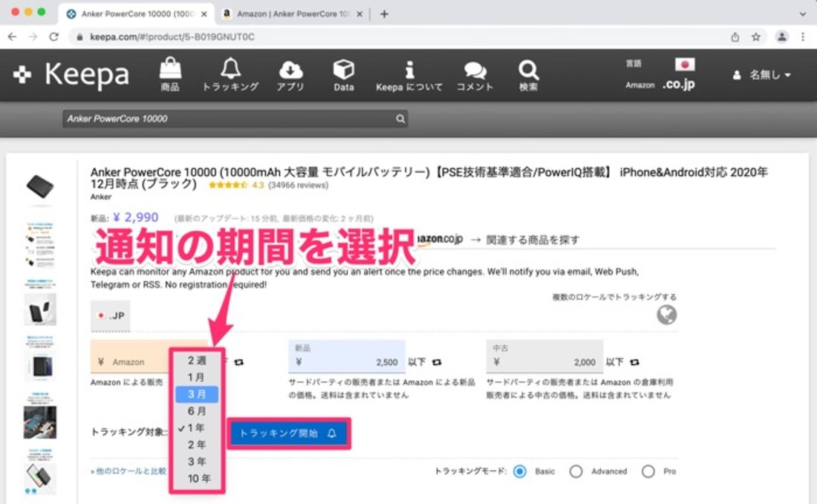Click the Keepa logo in the header
The height and width of the screenshot is (504, 817).
pyautogui.click(x=71, y=74)
